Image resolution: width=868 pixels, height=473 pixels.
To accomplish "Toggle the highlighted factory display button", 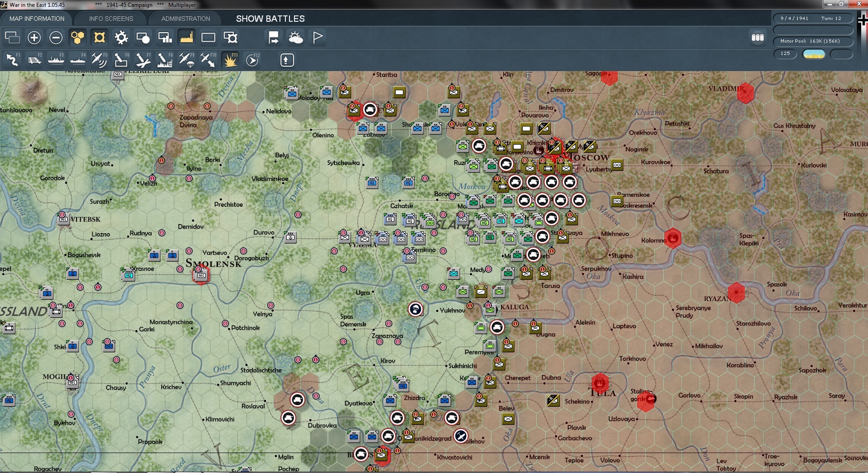I will click(x=186, y=37).
